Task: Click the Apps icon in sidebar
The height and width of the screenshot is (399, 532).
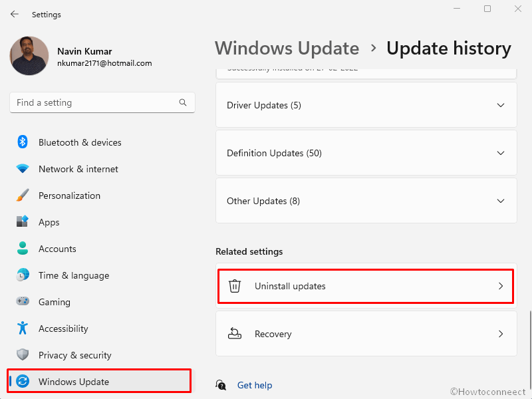Action: [23, 221]
